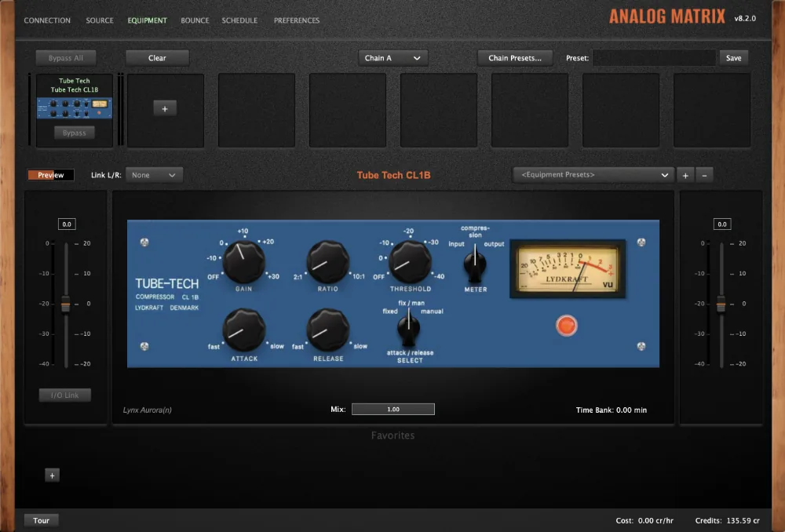Toggle the orange power lamp button
Screen dimensions: 785x532
coord(566,326)
